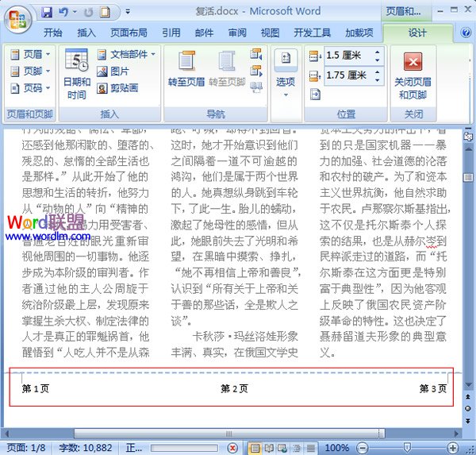Select the 设计 contextual tab
The image size is (476, 455).
417,33
